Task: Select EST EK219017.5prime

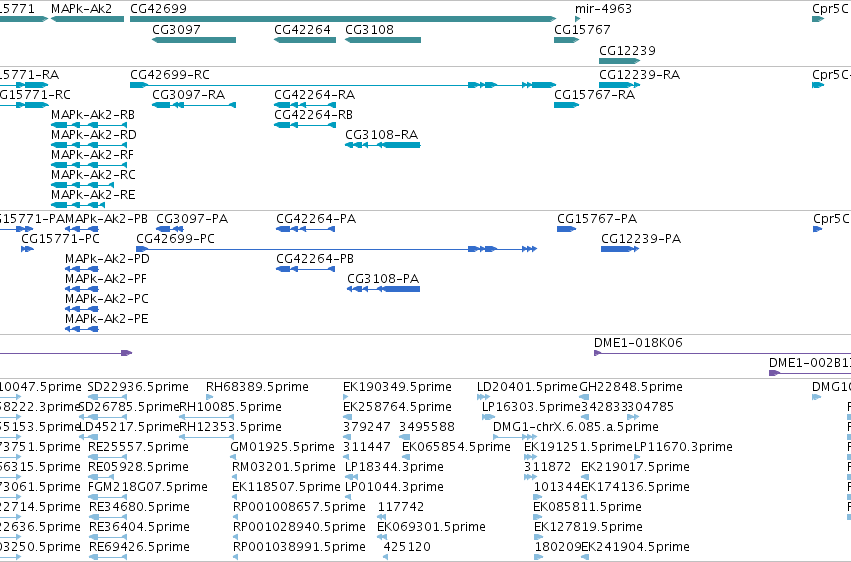Action: coord(585,477)
